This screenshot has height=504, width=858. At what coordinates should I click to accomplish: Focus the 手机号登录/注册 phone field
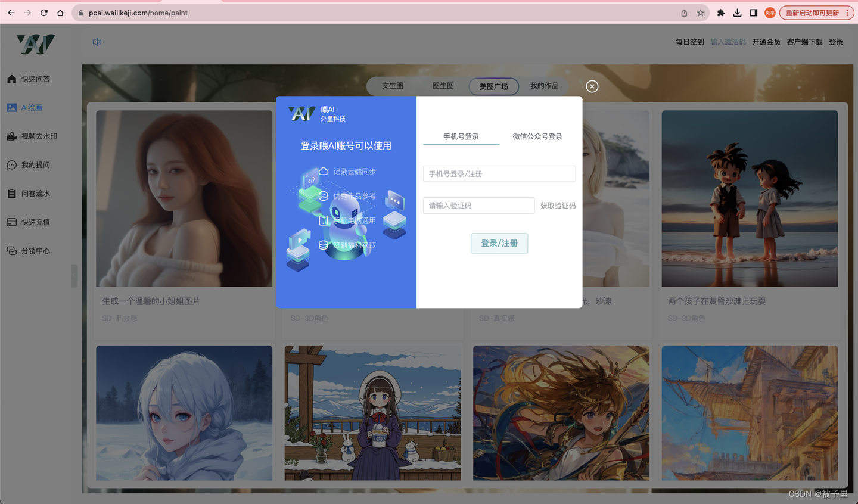[499, 173]
